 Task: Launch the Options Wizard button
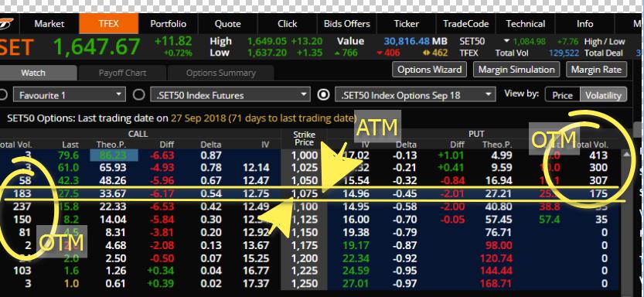click(x=429, y=70)
